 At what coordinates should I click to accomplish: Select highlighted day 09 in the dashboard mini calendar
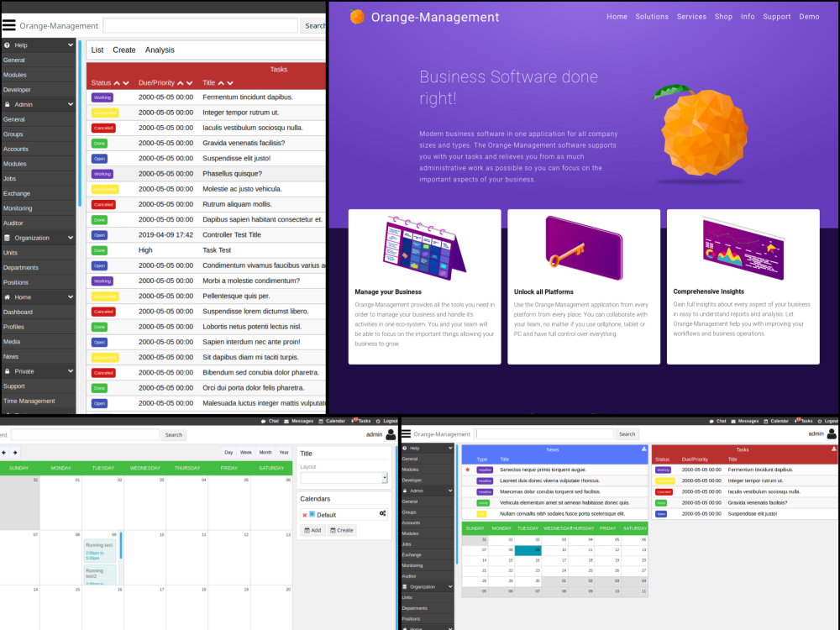pyautogui.click(x=528, y=550)
